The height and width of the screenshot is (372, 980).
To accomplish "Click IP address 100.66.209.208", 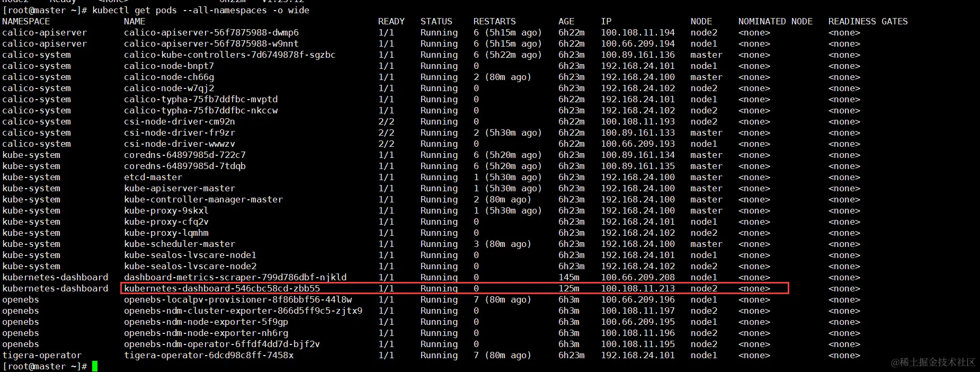I will click(x=638, y=277).
